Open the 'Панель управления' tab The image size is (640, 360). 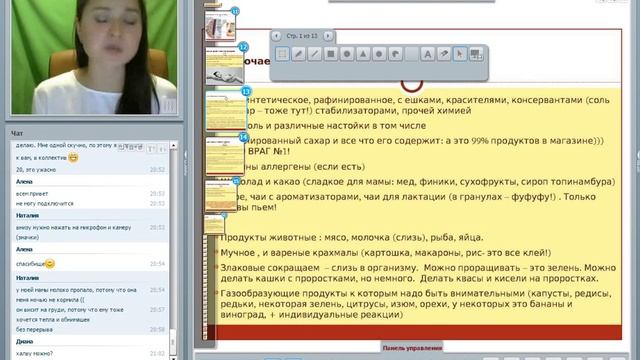412,348
